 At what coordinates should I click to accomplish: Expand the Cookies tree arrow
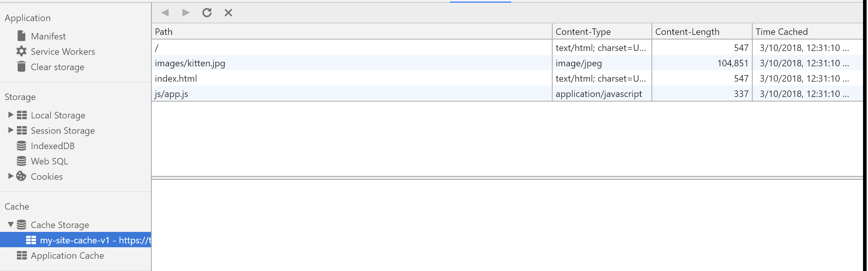pos(11,176)
